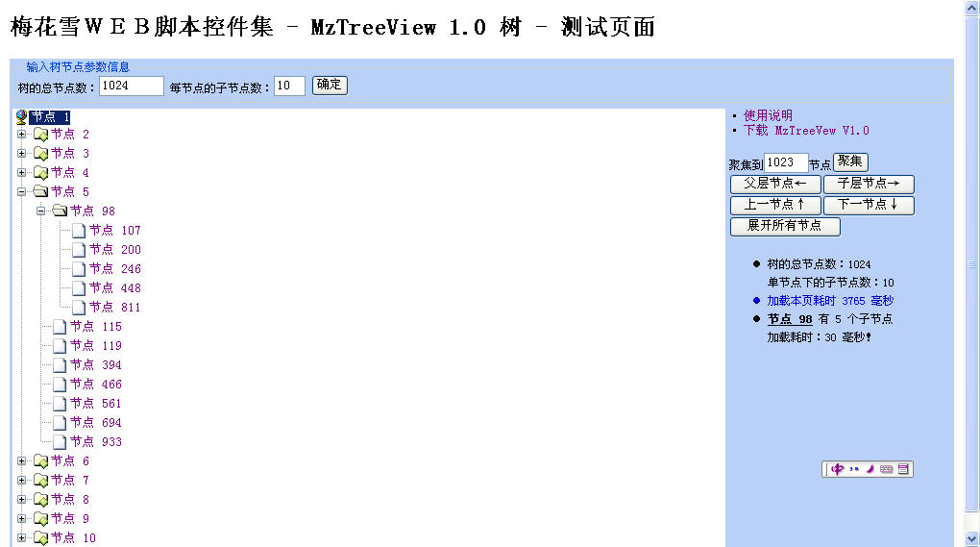Screen dimensions: 980x547
Task: Open the 下载 MzTreeVew V1.0 link
Action: click(806, 131)
